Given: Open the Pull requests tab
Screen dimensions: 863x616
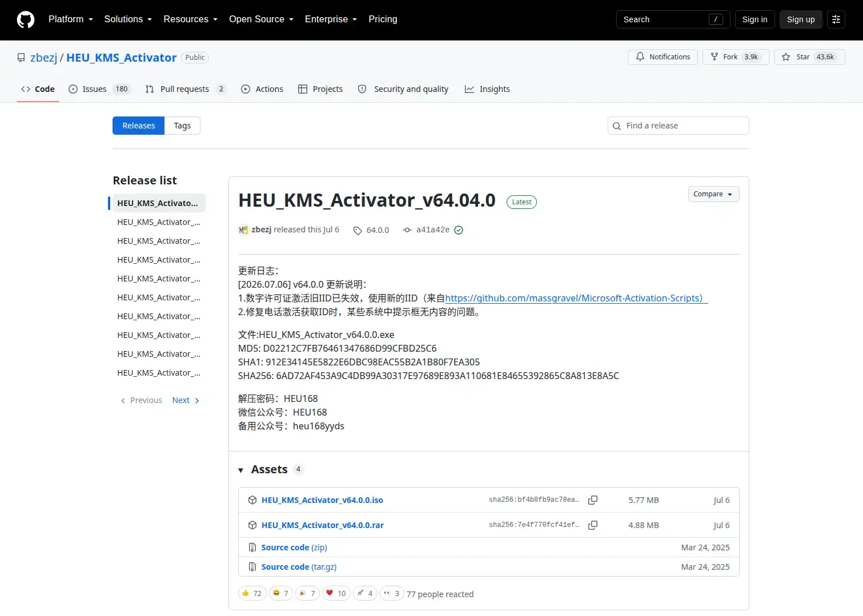Looking at the screenshot, I should pos(186,89).
